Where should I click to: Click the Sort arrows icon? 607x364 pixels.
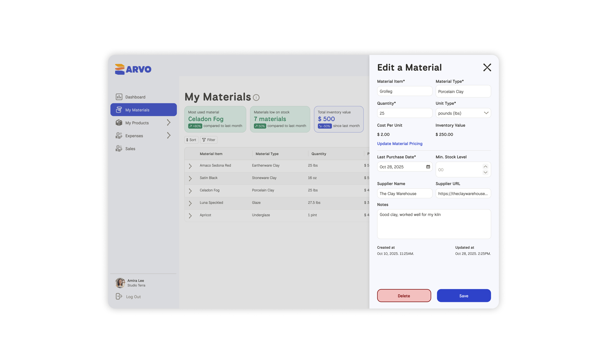tap(187, 140)
